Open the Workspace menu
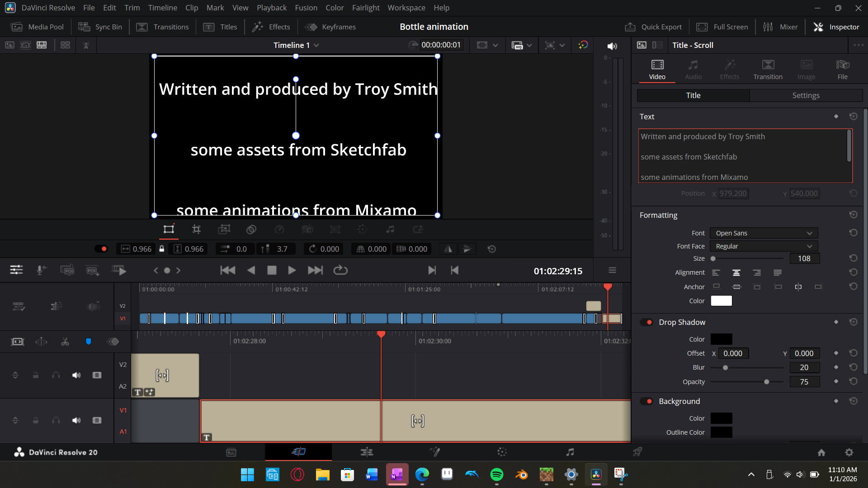This screenshot has height=488, width=868. pos(406,8)
